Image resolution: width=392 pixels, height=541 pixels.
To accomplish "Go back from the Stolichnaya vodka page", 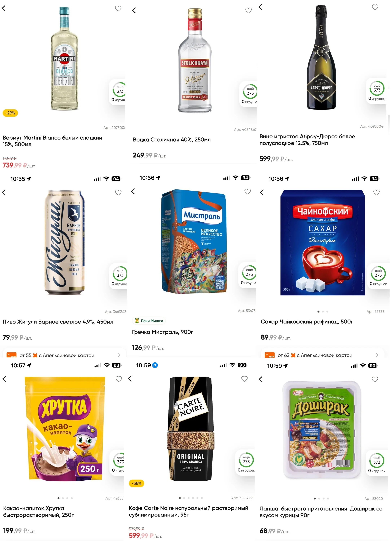I will click(134, 10).
